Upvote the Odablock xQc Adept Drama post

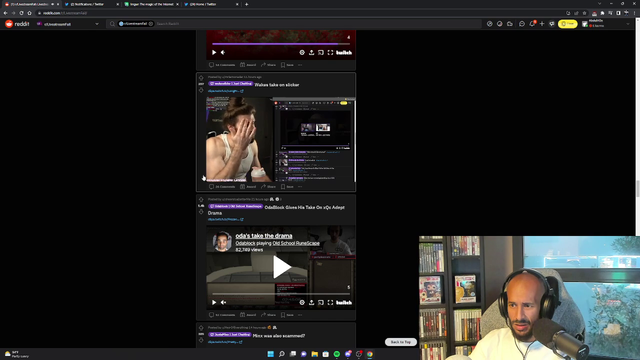[201, 200]
